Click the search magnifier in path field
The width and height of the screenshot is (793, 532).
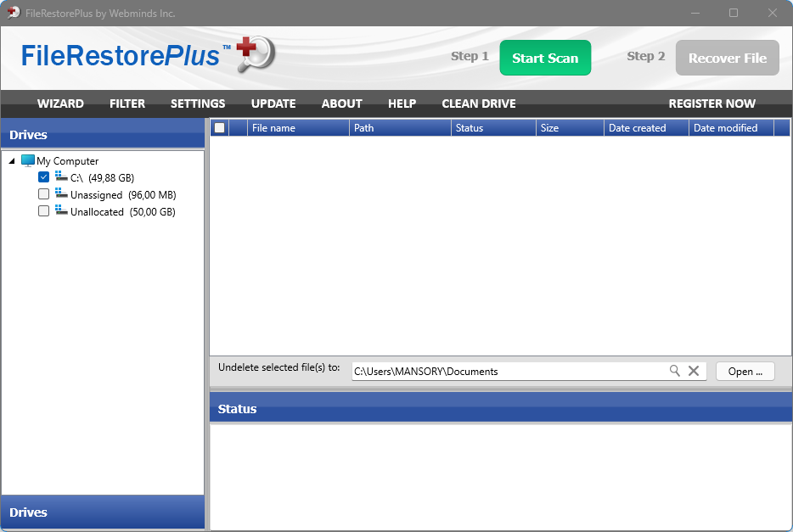(675, 371)
